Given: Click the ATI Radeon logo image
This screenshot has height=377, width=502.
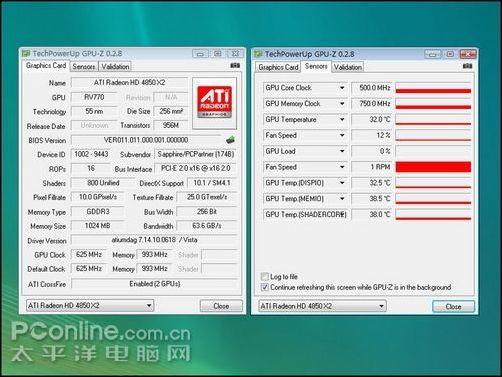Looking at the screenshot, I should click(x=214, y=102).
